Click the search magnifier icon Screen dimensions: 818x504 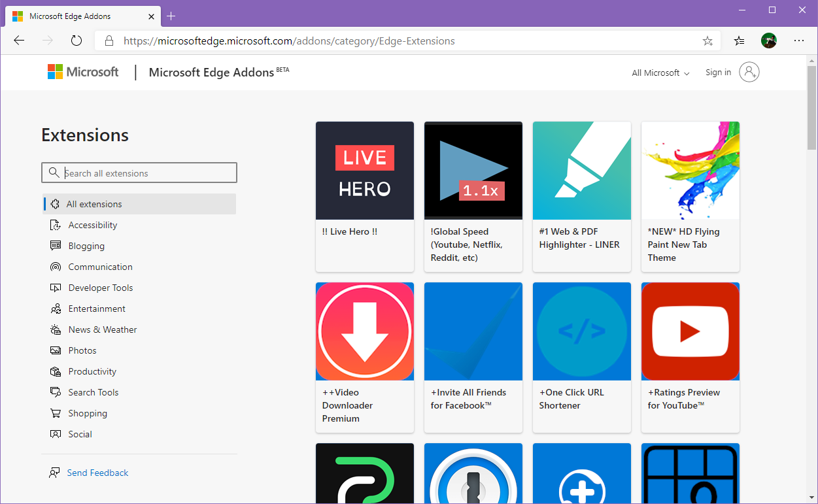click(x=54, y=173)
